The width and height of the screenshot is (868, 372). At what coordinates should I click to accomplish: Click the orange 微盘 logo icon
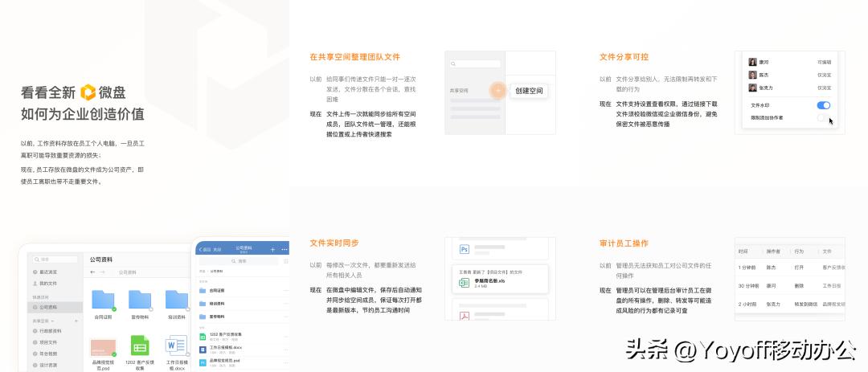(x=88, y=92)
